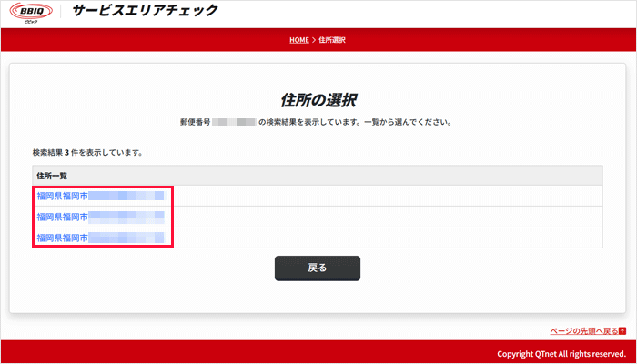
Task: Click ページの先頭へ戻る link
Action: click(588, 331)
